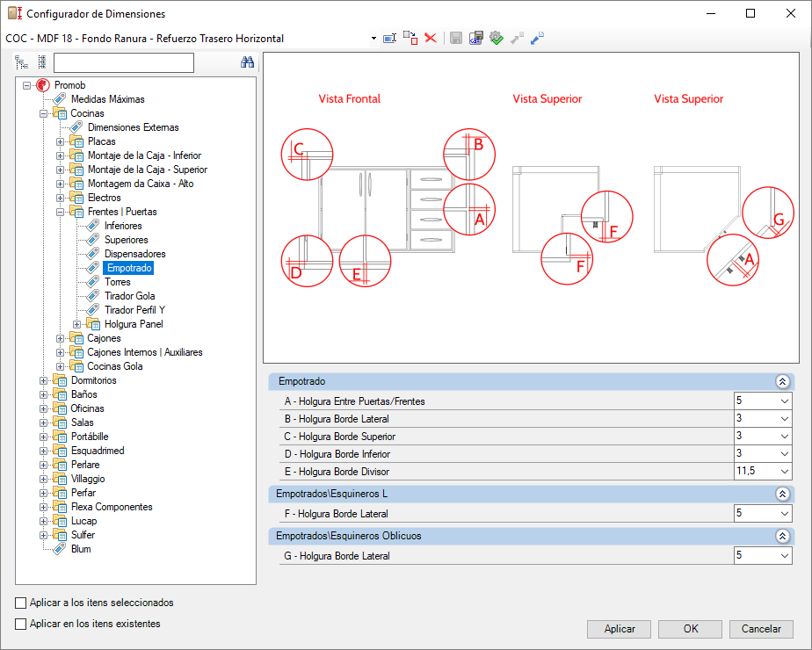Screen dimensions: 812x650
Task: Click the Baños folder icon
Action: 60,394
